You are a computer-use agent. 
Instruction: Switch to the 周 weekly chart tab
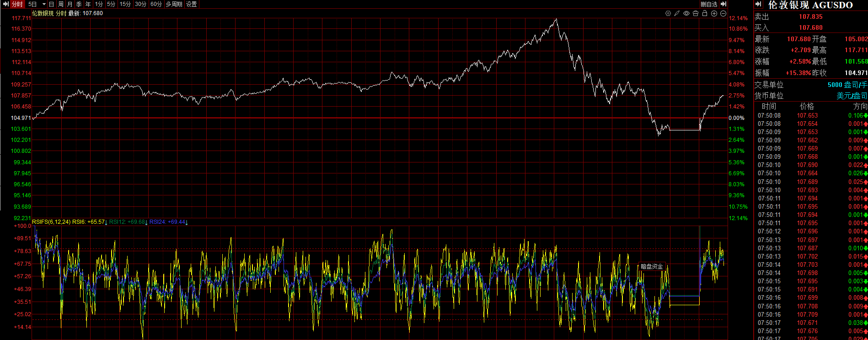(x=61, y=4)
